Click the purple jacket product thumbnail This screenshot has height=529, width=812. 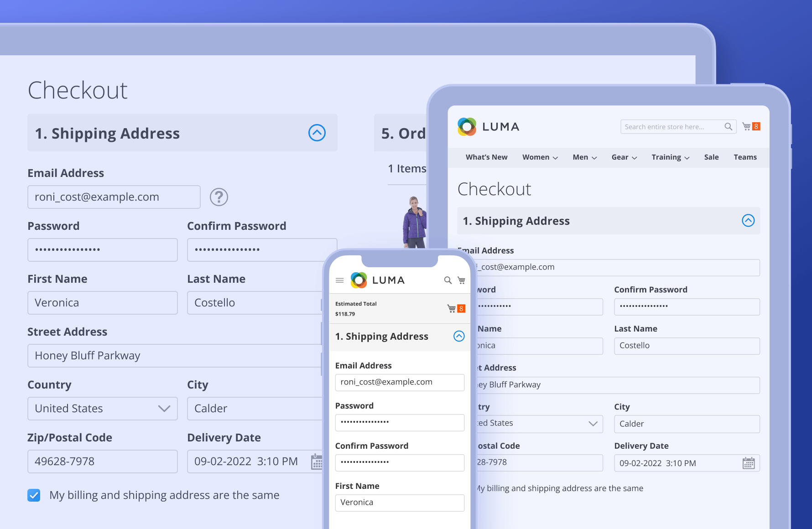point(414,222)
